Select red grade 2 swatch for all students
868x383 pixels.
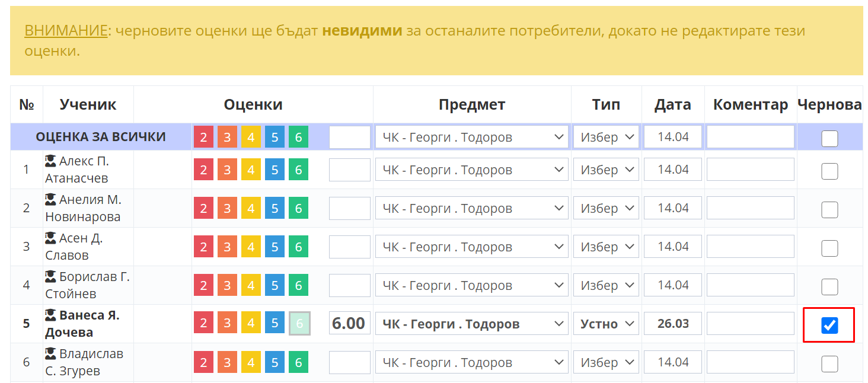(x=203, y=138)
